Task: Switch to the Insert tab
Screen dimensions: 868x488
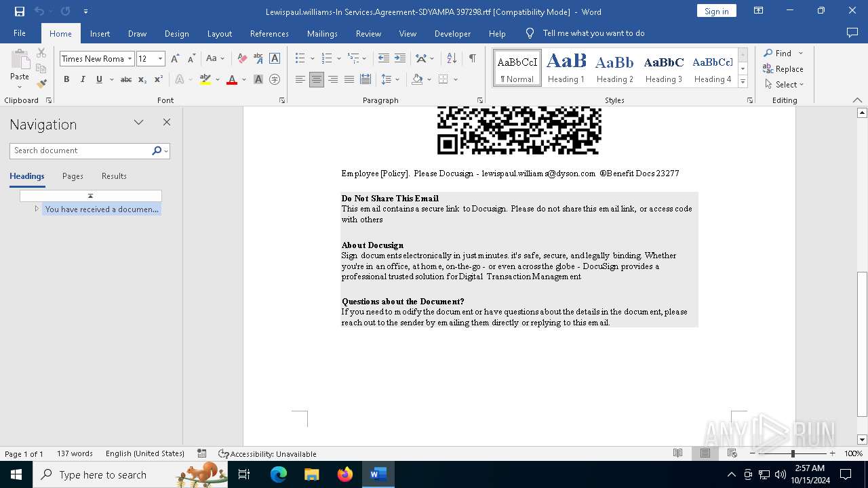Action: point(100,33)
